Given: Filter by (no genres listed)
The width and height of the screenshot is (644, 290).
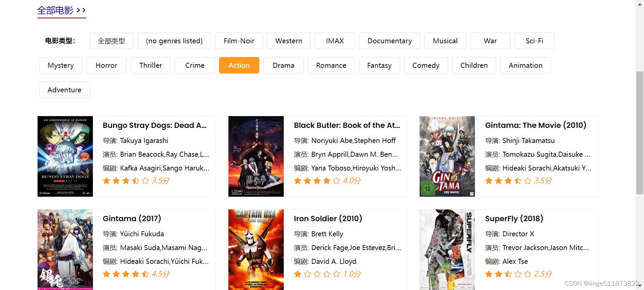Looking at the screenshot, I should [174, 41].
